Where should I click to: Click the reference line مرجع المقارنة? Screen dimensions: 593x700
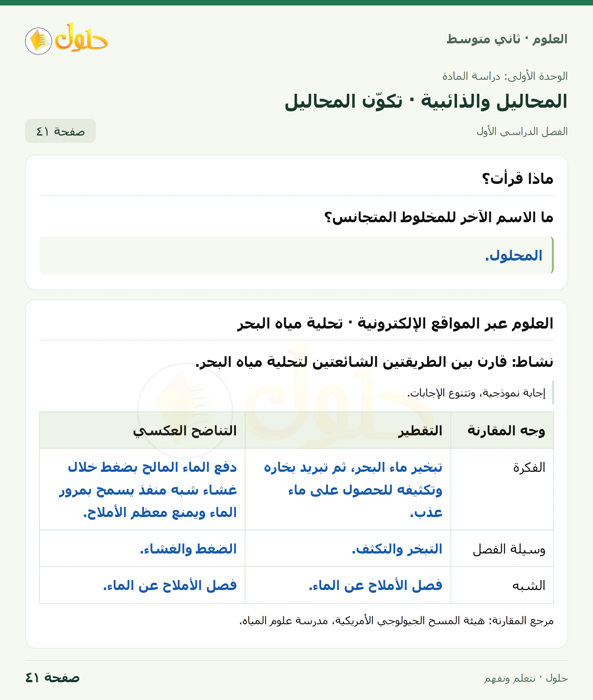(x=396, y=621)
